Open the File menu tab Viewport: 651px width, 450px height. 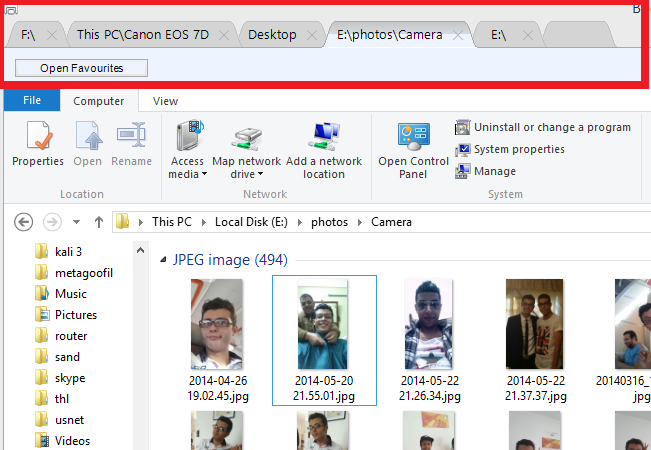tap(32, 101)
